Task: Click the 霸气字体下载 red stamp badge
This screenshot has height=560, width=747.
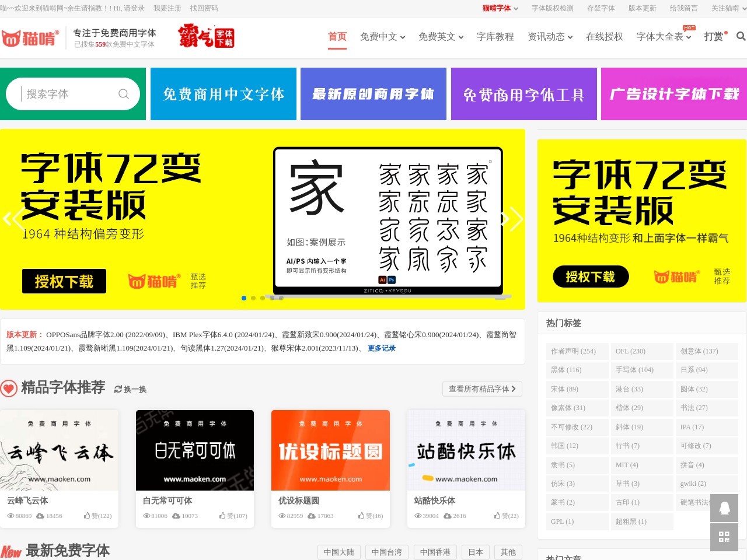Action: [x=205, y=36]
